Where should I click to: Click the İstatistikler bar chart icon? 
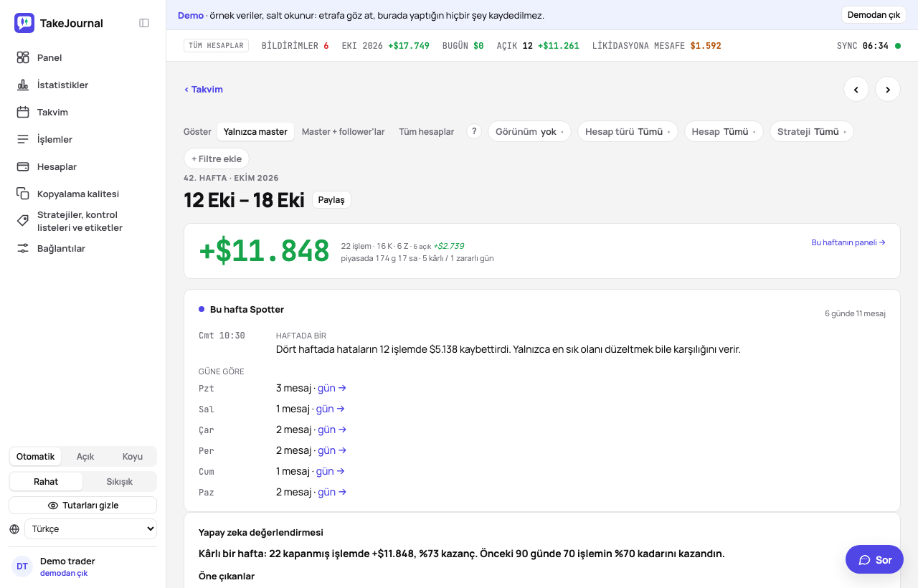pyautogui.click(x=23, y=85)
